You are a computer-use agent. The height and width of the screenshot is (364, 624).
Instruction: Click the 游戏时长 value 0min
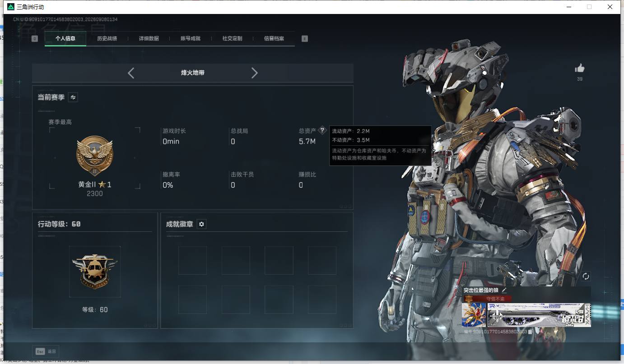click(171, 142)
